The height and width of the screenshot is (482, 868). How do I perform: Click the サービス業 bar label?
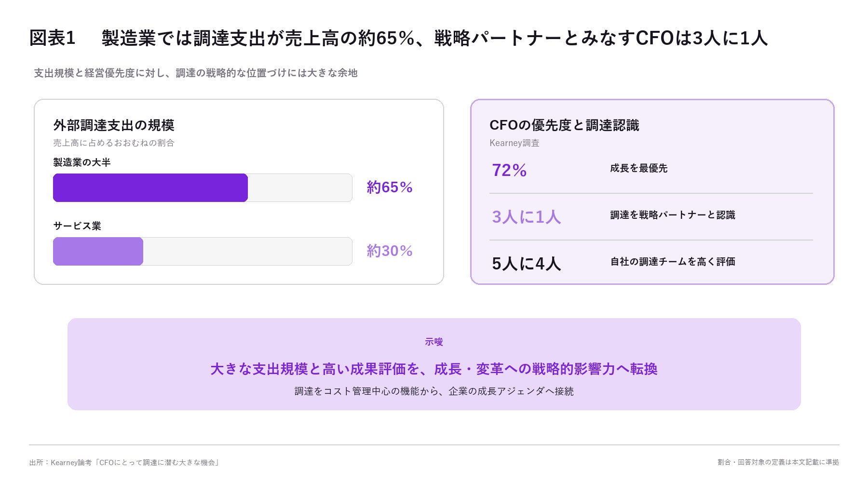[x=77, y=226]
